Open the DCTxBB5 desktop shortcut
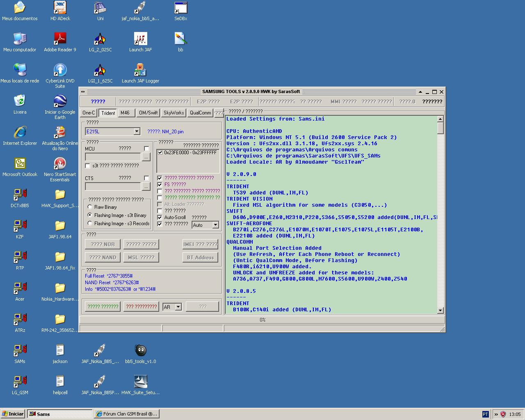Viewport: 525px width, 420px height. [20, 195]
